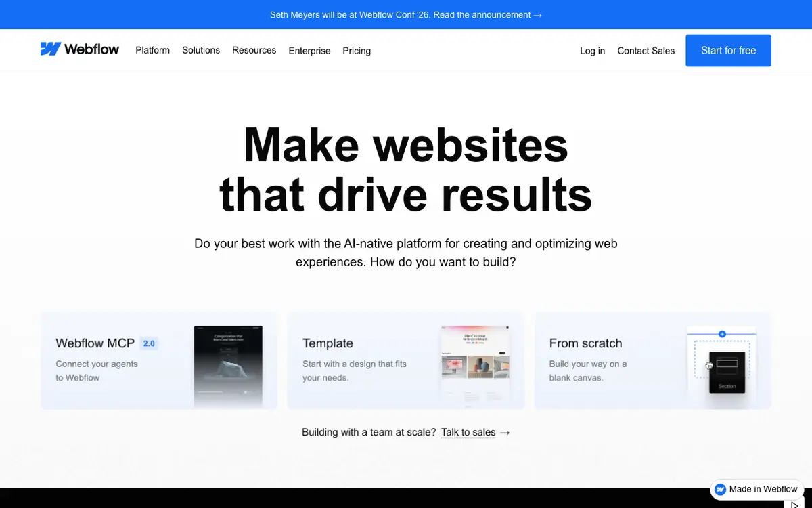The height and width of the screenshot is (508, 812).
Task: Open the Pricing page
Action: [357, 51]
